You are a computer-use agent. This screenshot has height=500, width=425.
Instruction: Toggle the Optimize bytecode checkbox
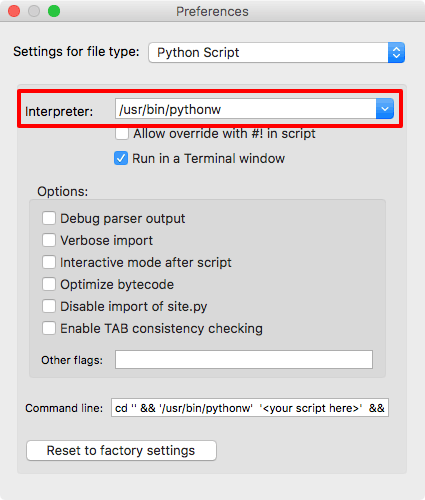49,284
